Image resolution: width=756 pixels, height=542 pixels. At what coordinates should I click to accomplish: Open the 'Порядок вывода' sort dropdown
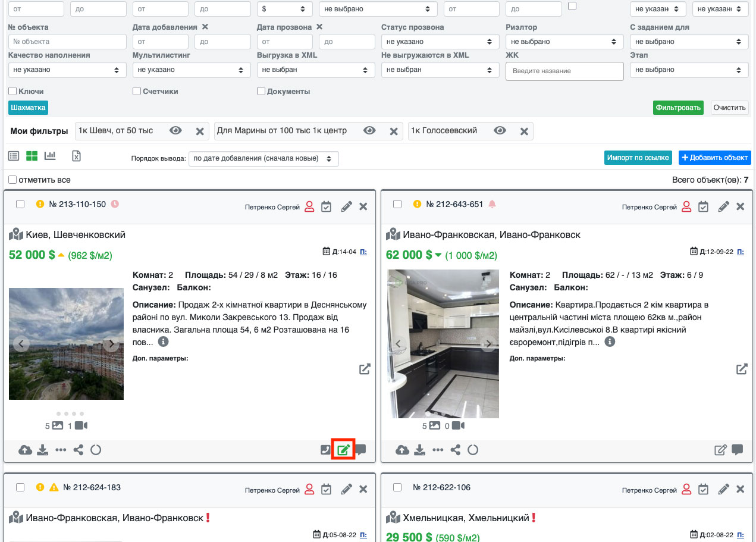[263, 159]
